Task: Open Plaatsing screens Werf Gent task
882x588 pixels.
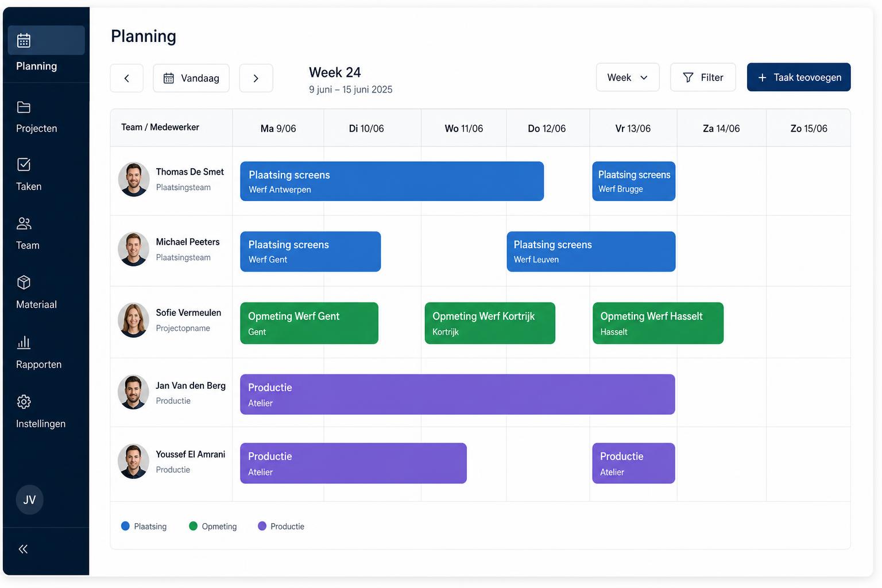Action: [310, 252]
